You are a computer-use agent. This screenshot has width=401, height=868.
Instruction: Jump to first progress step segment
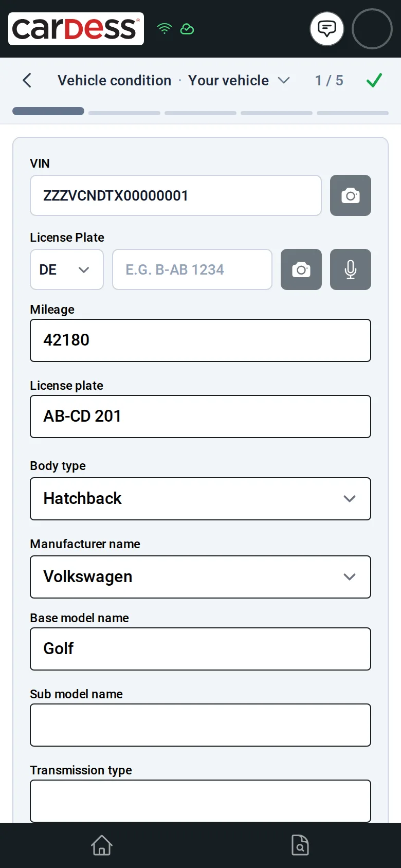pos(48,111)
